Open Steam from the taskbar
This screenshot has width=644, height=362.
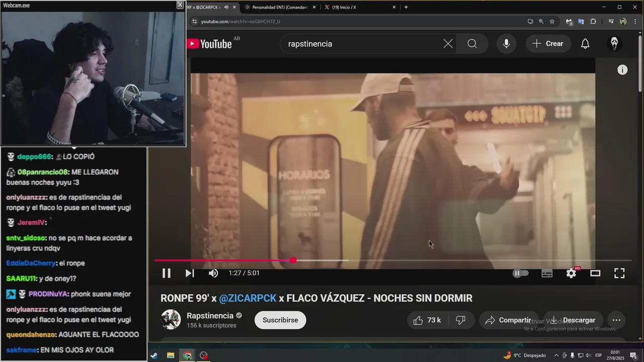(154, 355)
